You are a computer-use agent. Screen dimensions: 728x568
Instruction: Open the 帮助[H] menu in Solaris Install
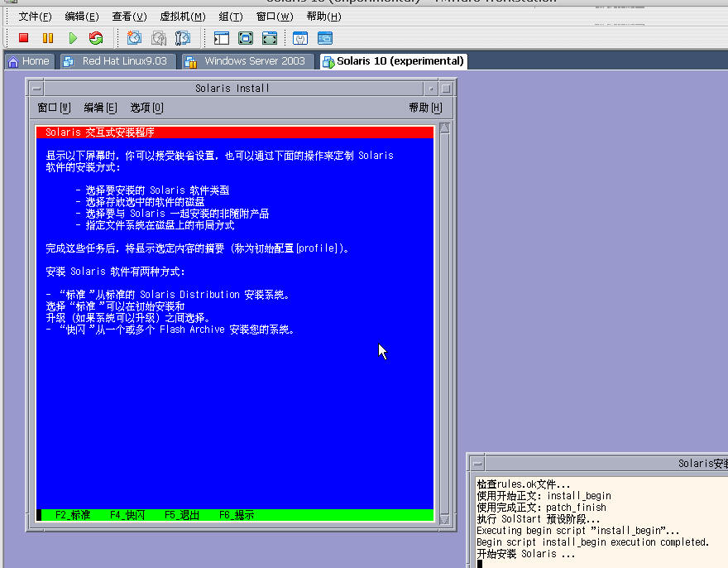coord(425,108)
